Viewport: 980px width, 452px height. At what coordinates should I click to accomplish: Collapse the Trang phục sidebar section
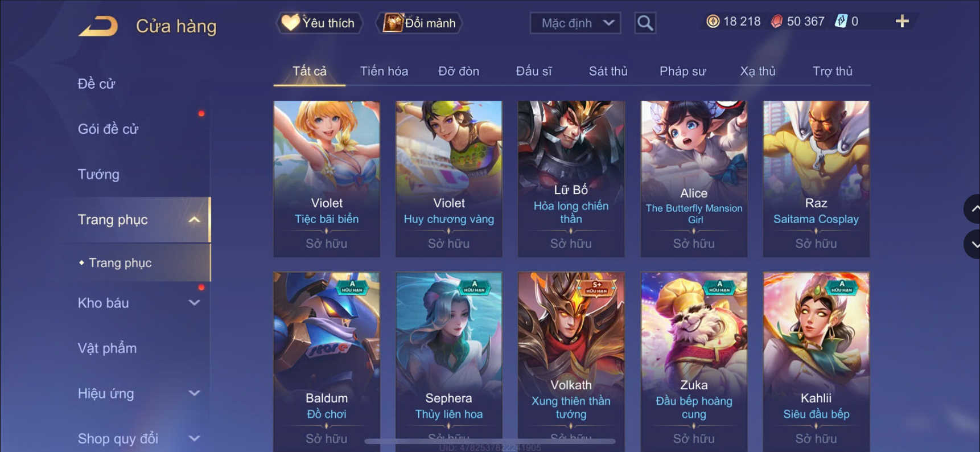tap(194, 220)
